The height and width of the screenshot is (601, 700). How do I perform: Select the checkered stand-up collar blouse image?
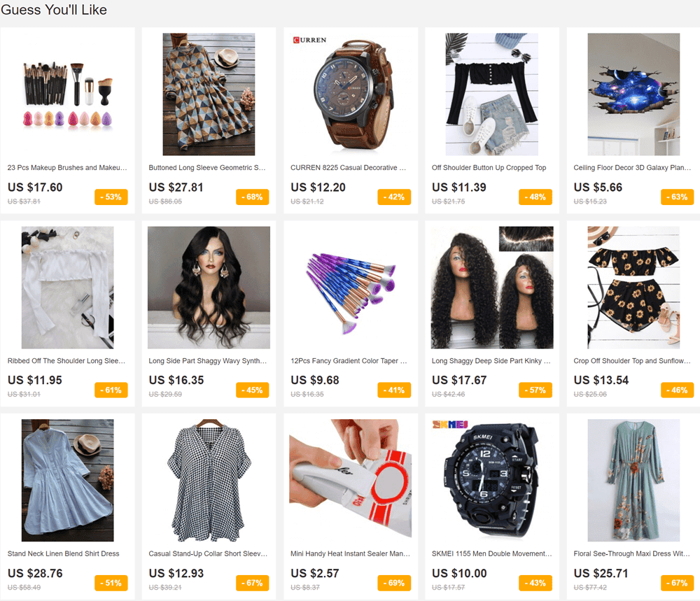tap(209, 480)
